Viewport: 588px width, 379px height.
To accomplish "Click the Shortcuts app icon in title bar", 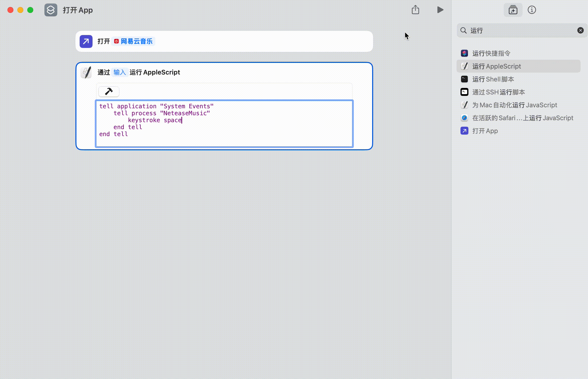I will (x=51, y=10).
